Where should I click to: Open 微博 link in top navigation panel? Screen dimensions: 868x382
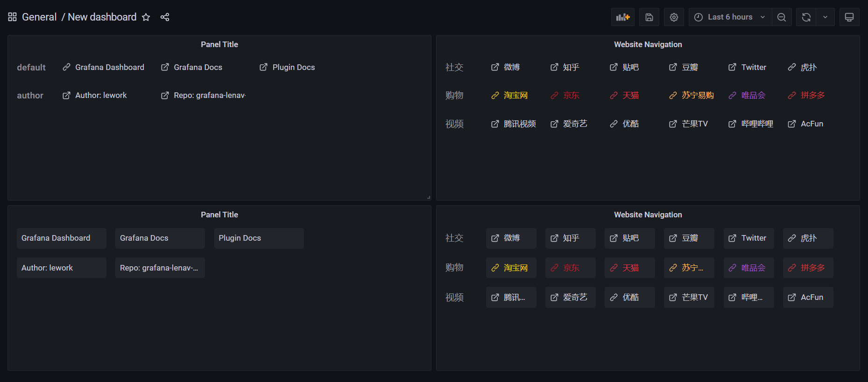tap(506, 67)
